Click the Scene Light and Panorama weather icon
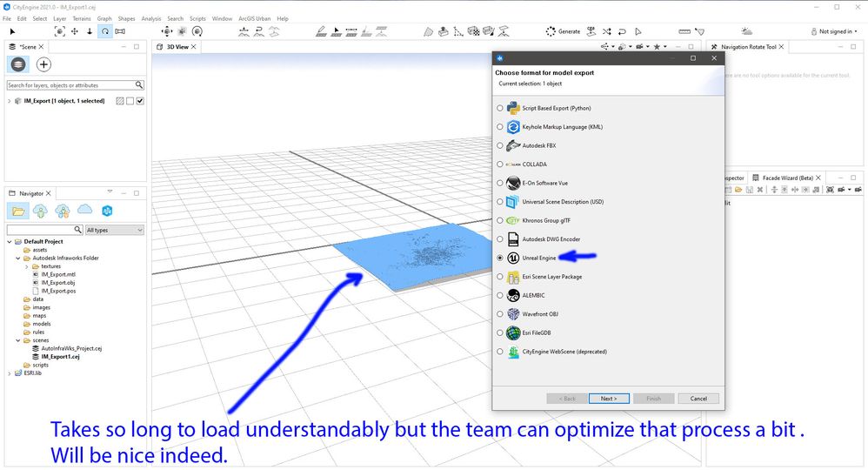 point(747,31)
